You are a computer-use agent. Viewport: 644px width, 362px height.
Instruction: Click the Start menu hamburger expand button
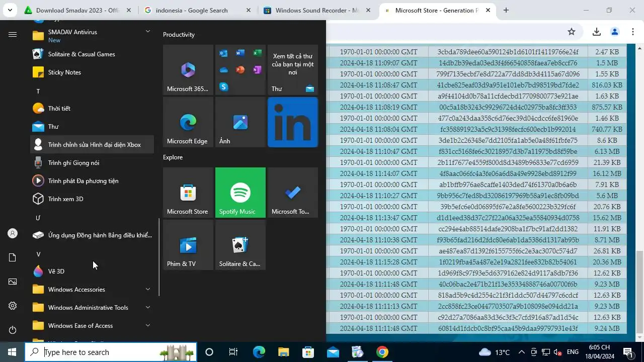pos(13,34)
